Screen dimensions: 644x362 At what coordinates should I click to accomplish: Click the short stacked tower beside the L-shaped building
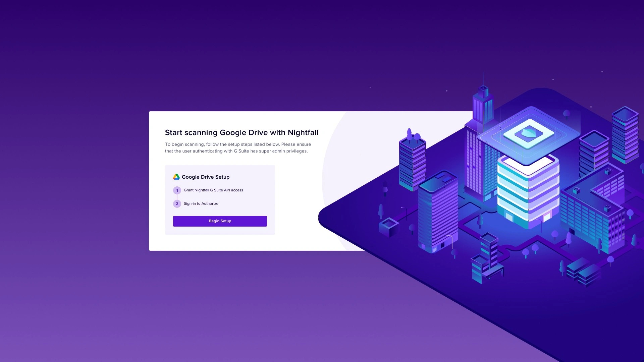(x=594, y=151)
